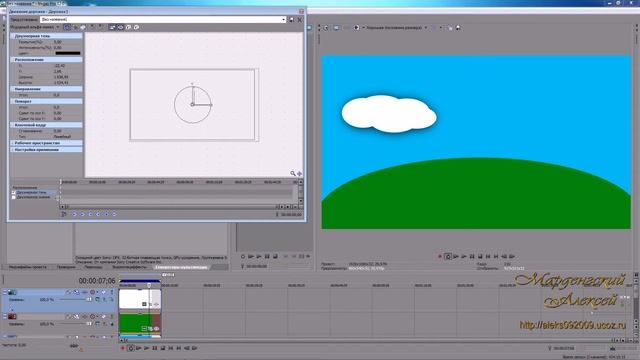Viewport: 640px width, 360px height.
Task: Toggle preview on external monitor
Action: click(x=336, y=28)
